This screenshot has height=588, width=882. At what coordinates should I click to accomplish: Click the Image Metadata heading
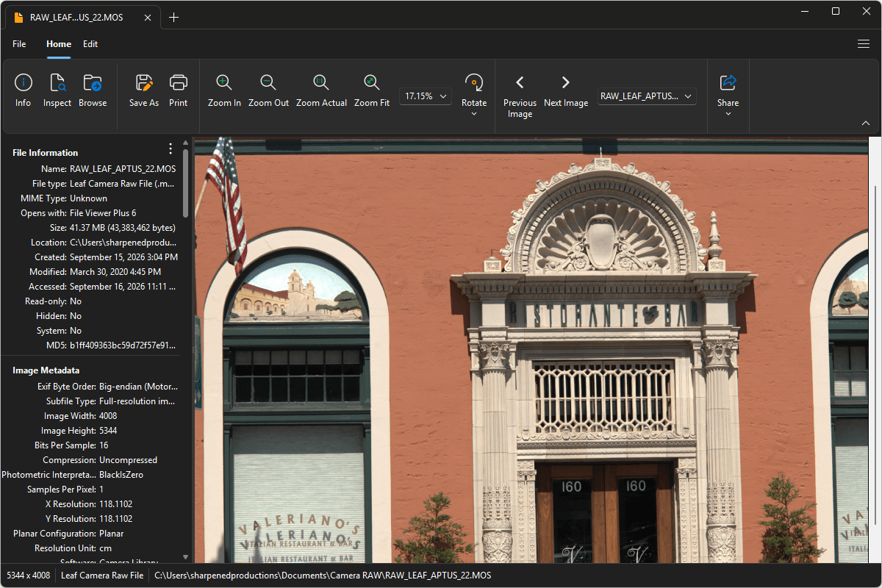tap(46, 370)
